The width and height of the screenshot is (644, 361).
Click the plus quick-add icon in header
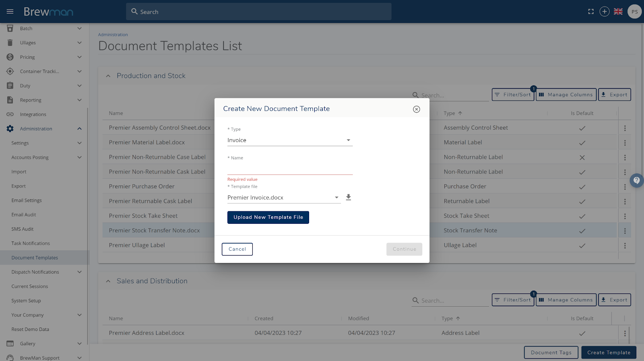(x=605, y=12)
